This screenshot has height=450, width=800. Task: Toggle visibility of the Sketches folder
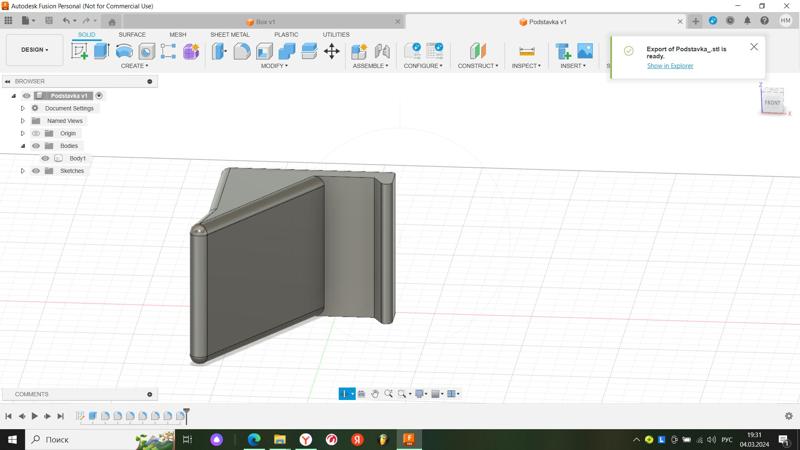pyautogui.click(x=36, y=171)
